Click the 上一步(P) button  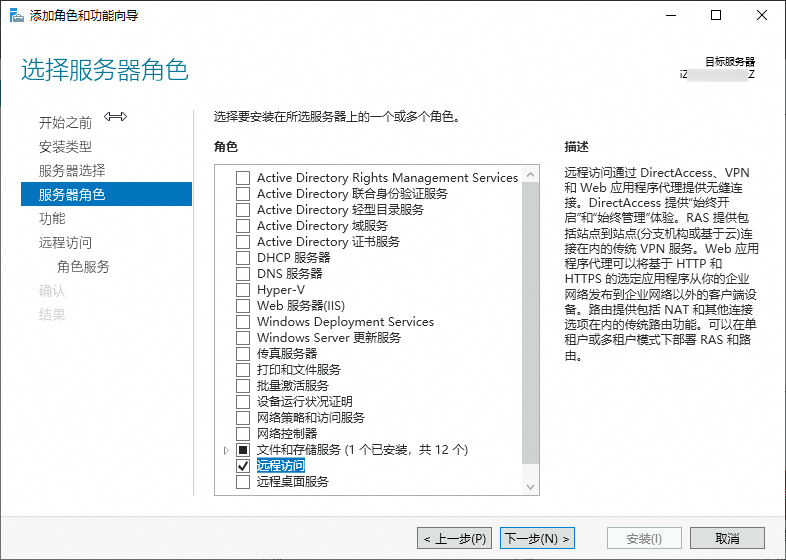[x=454, y=538]
